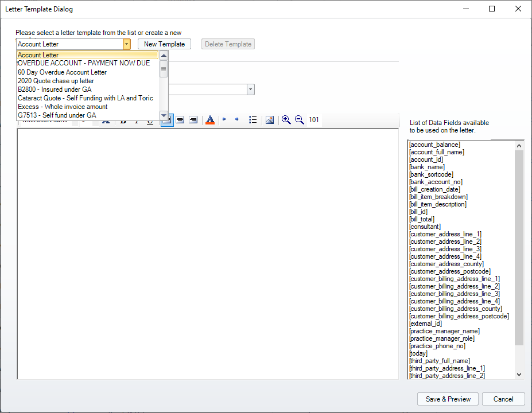This screenshot has width=532, height=413.
Task: Click the decrease indent icon
Action: 224,120
